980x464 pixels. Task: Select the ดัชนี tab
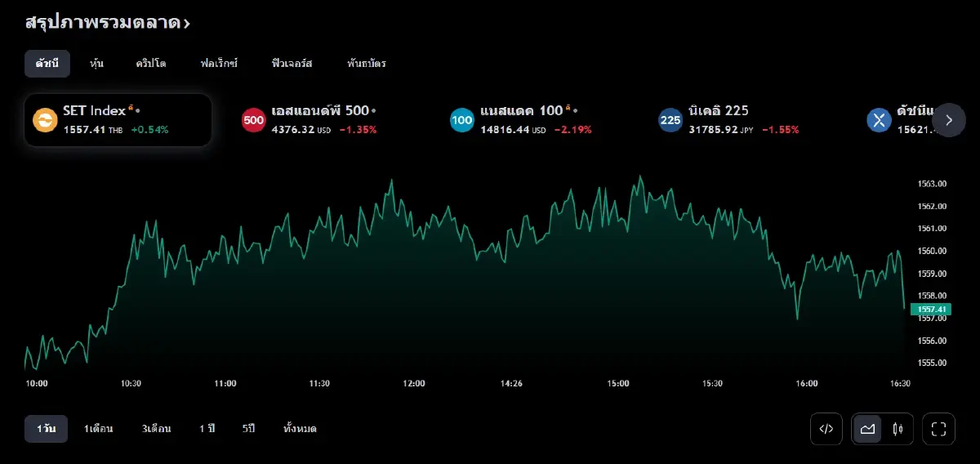coord(47,63)
